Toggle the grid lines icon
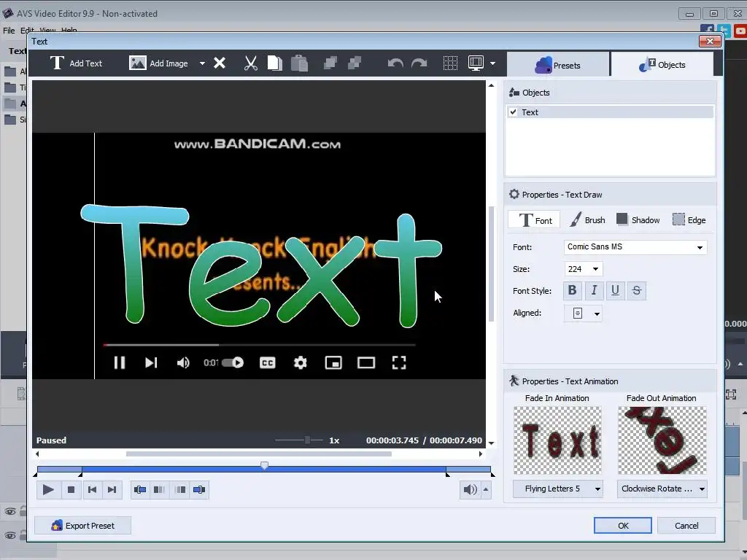Screen dimensions: 747x560 (450, 63)
